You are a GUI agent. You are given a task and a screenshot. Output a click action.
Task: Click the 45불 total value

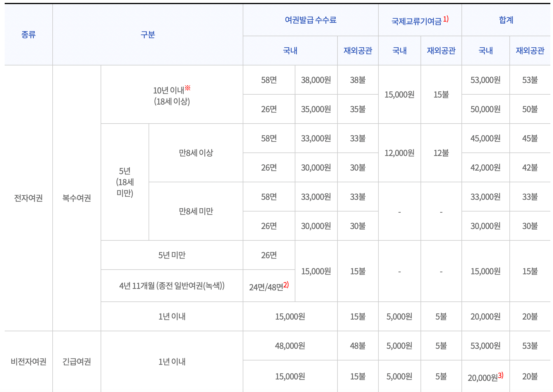530,138
